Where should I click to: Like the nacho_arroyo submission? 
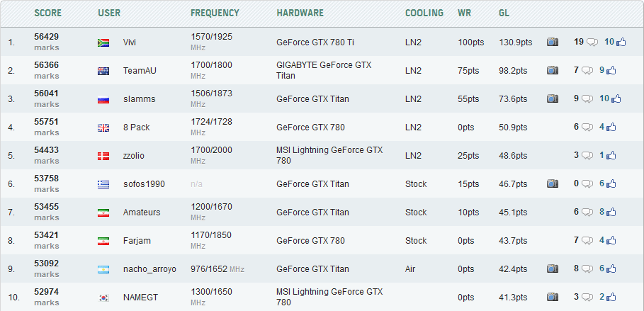point(611,268)
